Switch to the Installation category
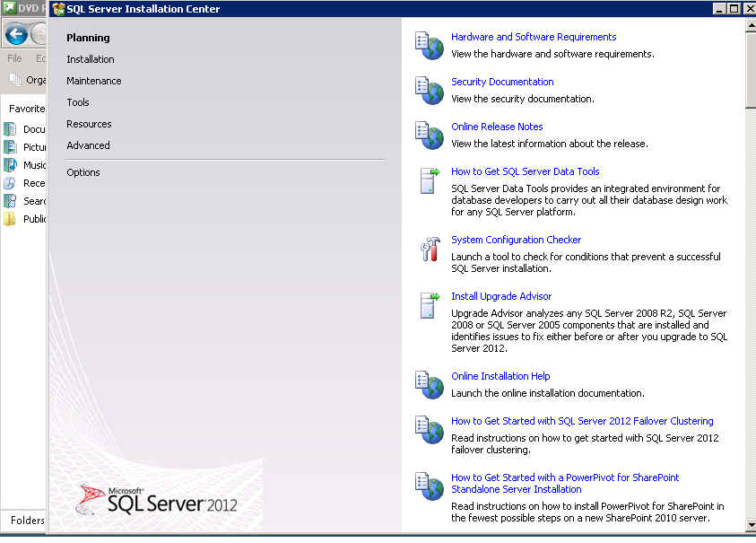Screen dimensions: 756x543 tap(91, 59)
